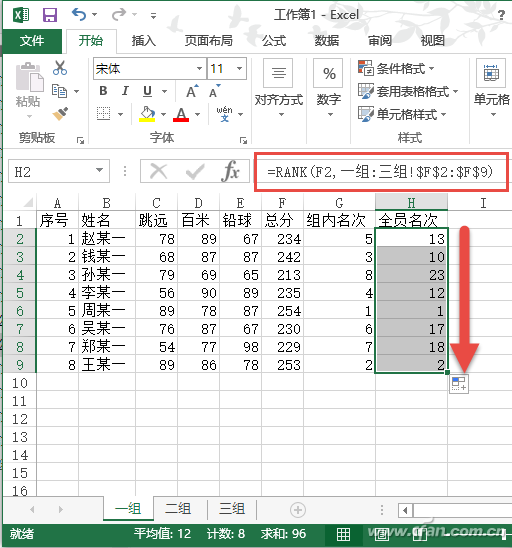Image resolution: width=512 pixels, height=548 pixels.
Task: Show phonetic guide wén icon
Action: pyautogui.click(x=224, y=114)
